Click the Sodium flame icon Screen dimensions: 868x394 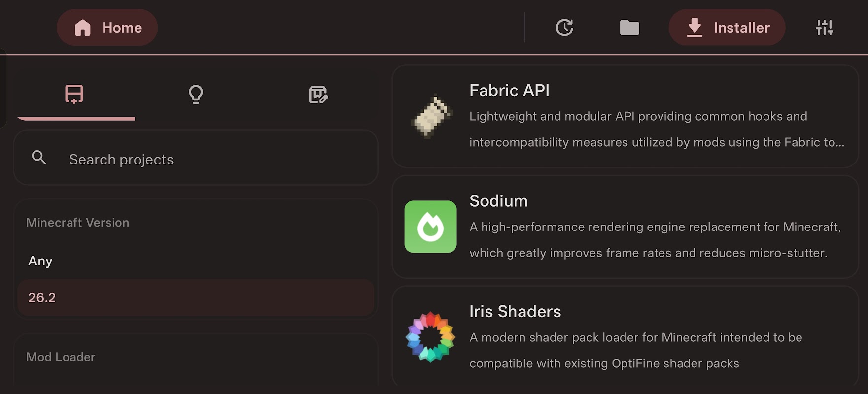pyautogui.click(x=431, y=227)
